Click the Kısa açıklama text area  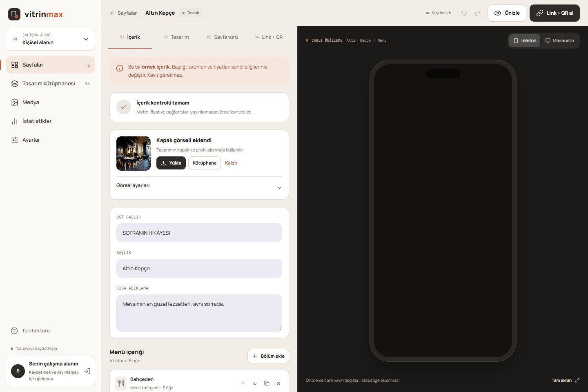pyautogui.click(x=199, y=313)
